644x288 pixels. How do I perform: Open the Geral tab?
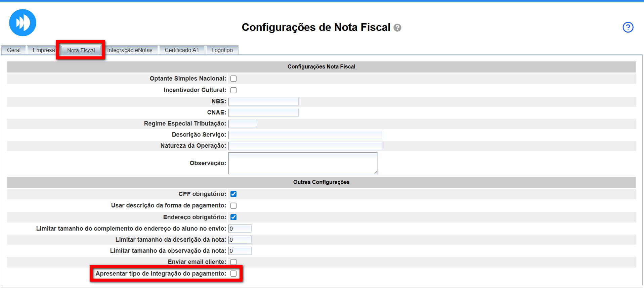coord(14,50)
